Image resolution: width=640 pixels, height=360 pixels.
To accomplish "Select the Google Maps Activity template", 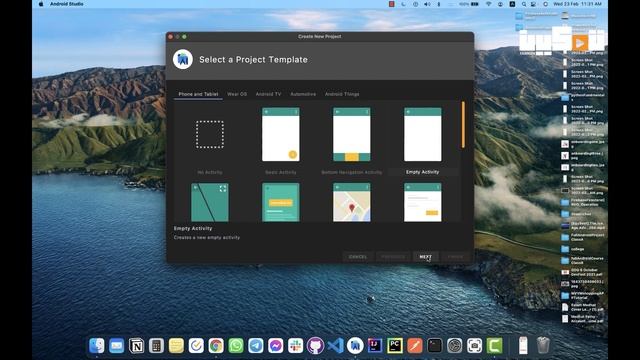I will click(352, 202).
